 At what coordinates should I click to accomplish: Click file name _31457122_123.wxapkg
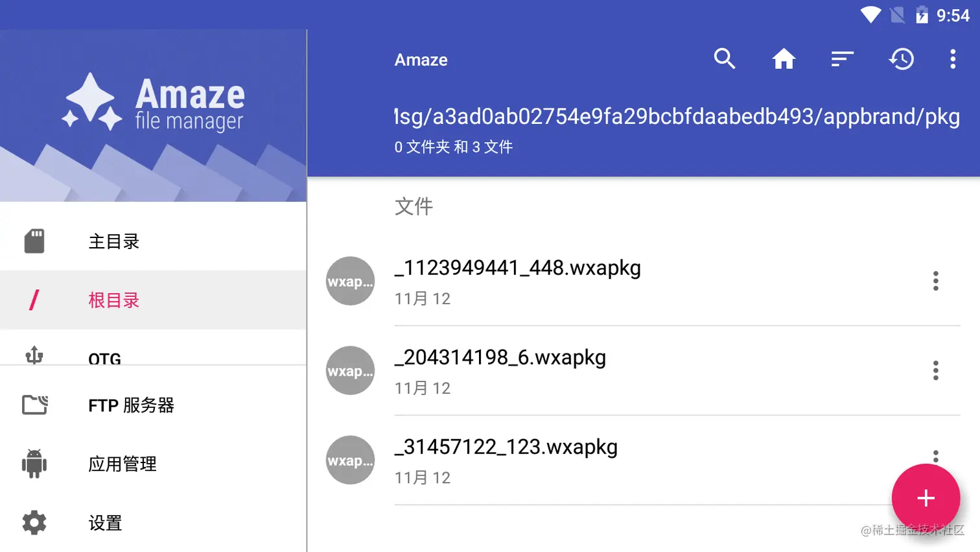point(506,447)
